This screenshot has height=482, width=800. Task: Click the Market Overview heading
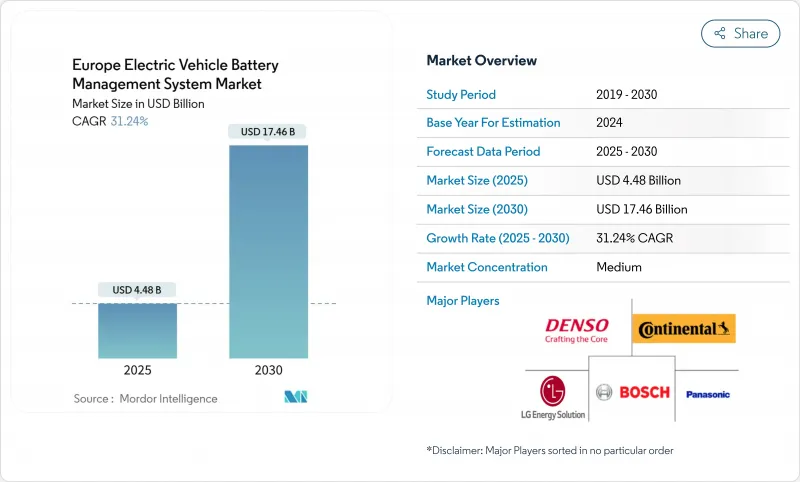click(481, 61)
